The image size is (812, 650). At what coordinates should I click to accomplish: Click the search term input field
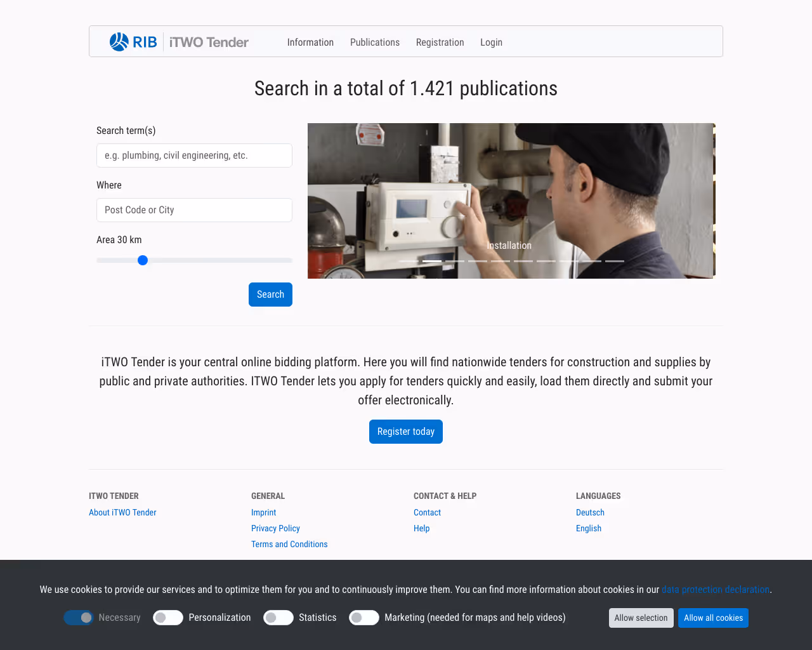pyautogui.click(x=194, y=156)
